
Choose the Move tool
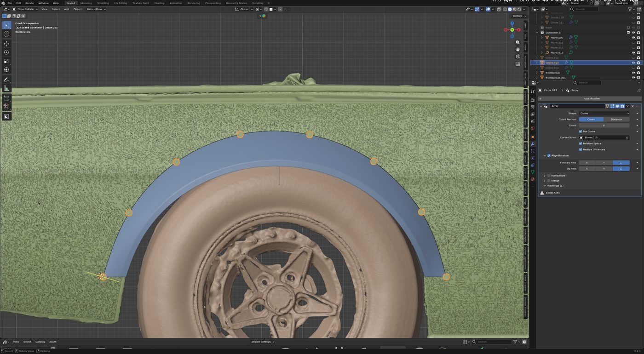[x=6, y=44]
